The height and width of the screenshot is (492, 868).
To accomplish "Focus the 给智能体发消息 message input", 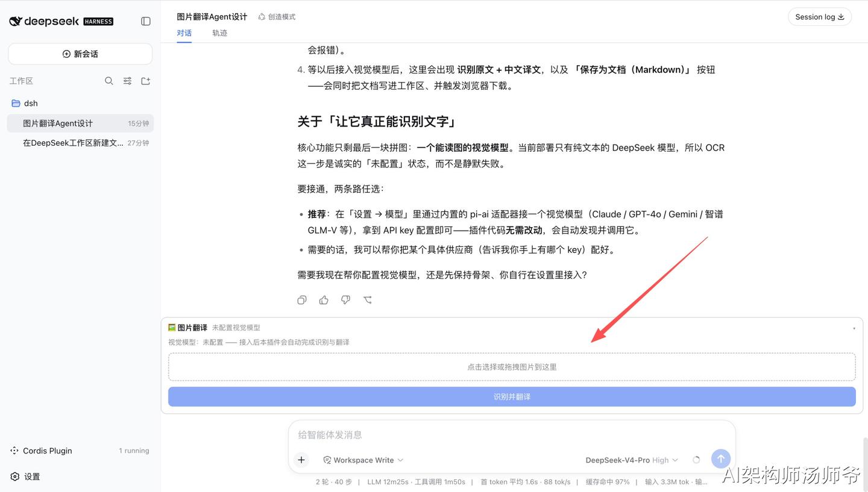I will [x=512, y=435].
